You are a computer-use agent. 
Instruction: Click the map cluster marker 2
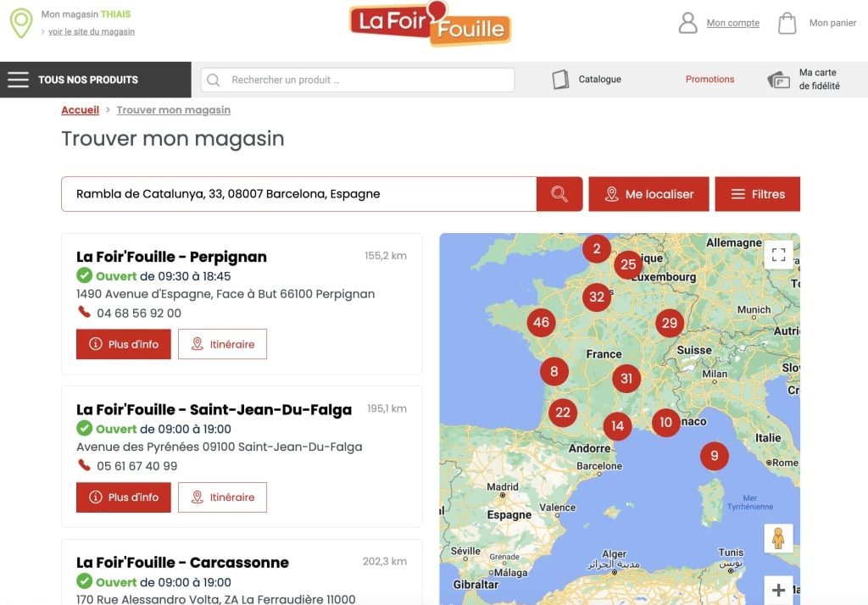click(596, 248)
